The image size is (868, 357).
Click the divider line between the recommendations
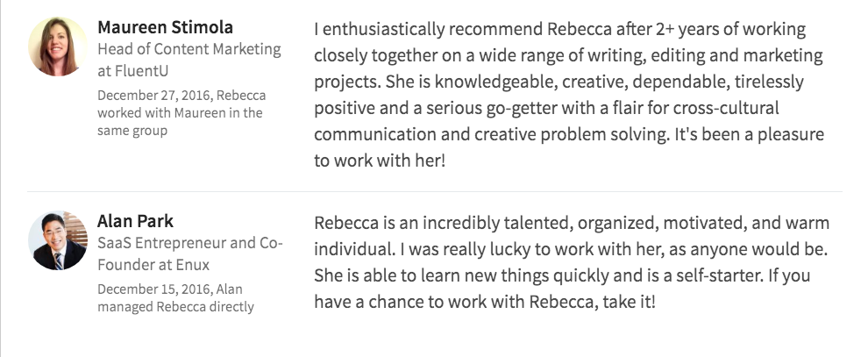tap(435, 191)
